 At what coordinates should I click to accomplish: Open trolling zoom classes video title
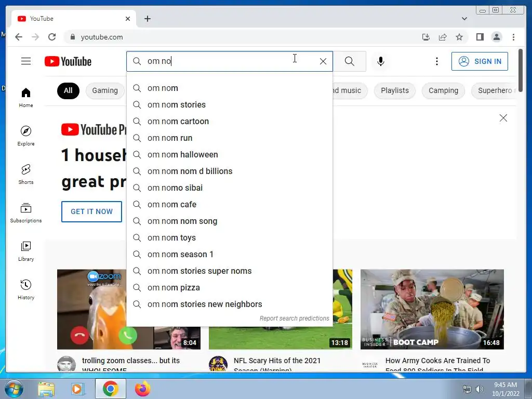click(130, 364)
